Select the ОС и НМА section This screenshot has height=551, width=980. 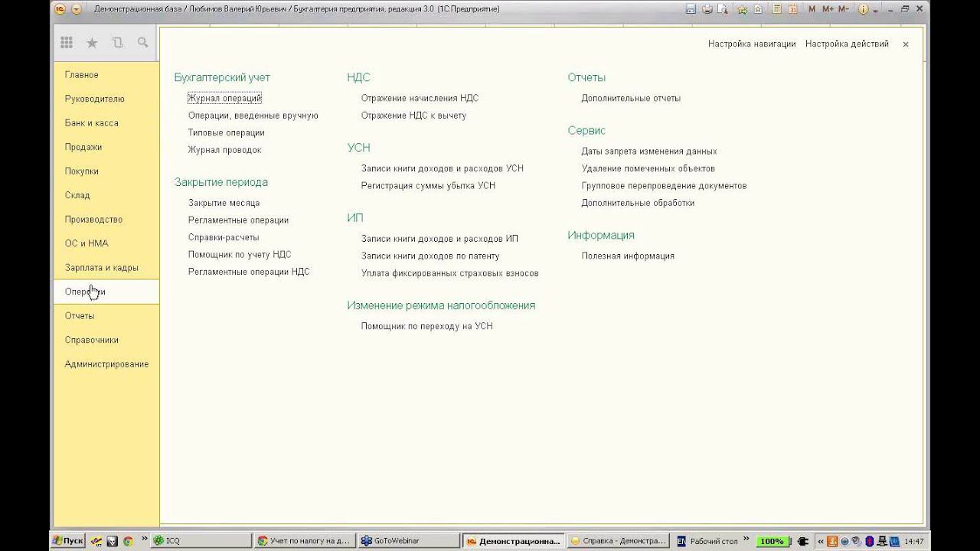pos(87,243)
